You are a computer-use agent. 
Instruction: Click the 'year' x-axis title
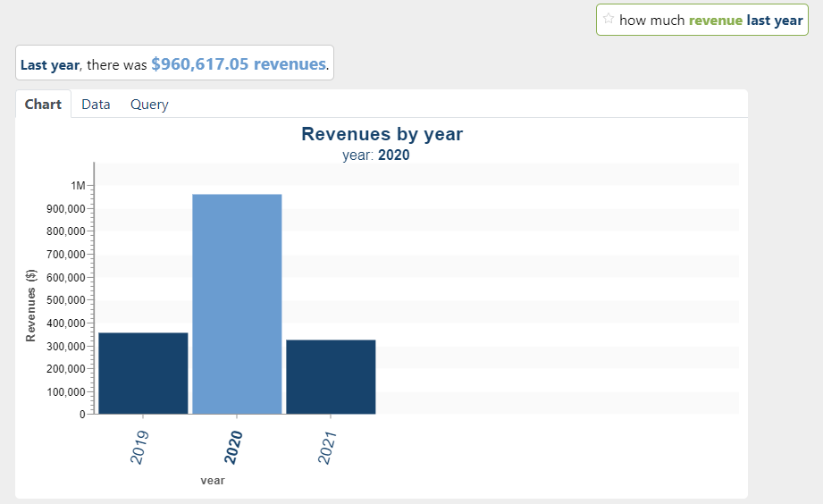click(213, 480)
